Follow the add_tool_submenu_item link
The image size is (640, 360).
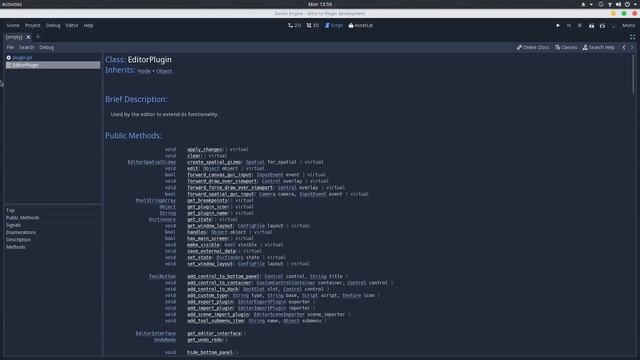215,321
